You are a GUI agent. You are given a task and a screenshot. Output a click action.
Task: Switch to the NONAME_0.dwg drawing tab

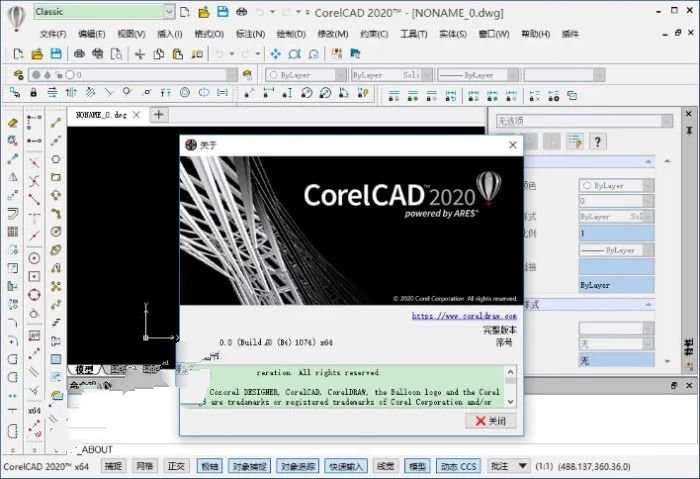click(x=101, y=115)
